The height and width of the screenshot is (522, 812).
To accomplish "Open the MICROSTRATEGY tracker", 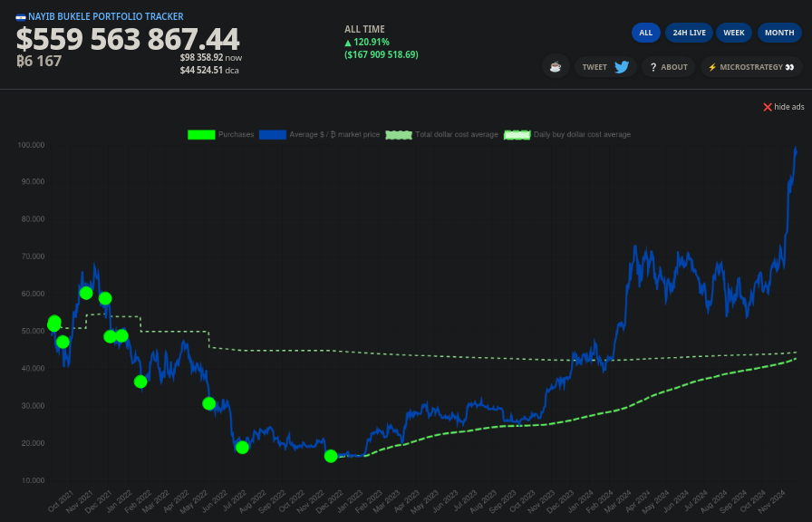I will coord(751,67).
